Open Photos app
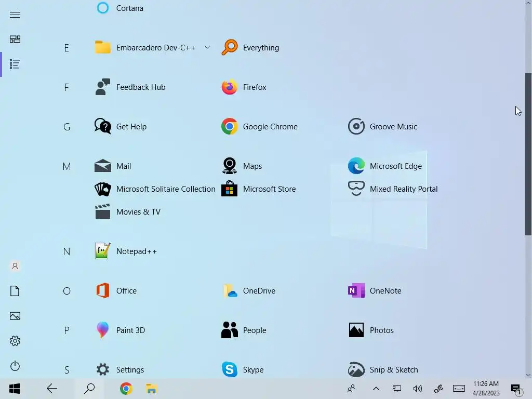 coord(371,330)
